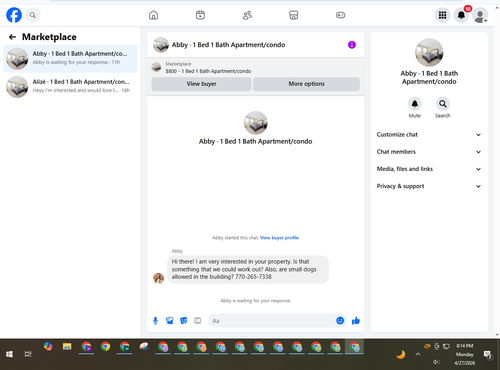
Task: Attach a photo with image icon
Action: point(170,321)
